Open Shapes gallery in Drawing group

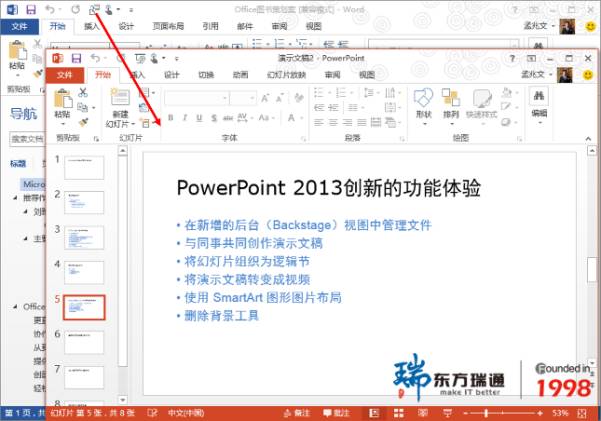pyautogui.click(x=424, y=105)
